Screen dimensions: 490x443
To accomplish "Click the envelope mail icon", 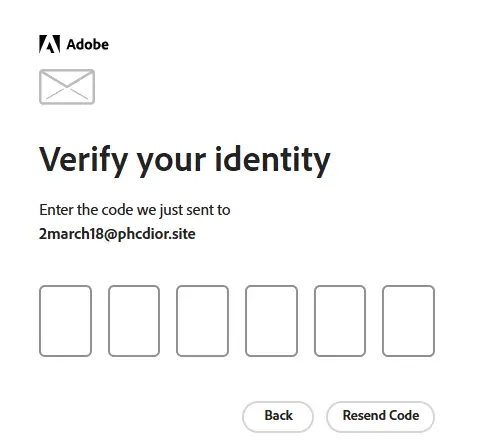I will [67, 87].
